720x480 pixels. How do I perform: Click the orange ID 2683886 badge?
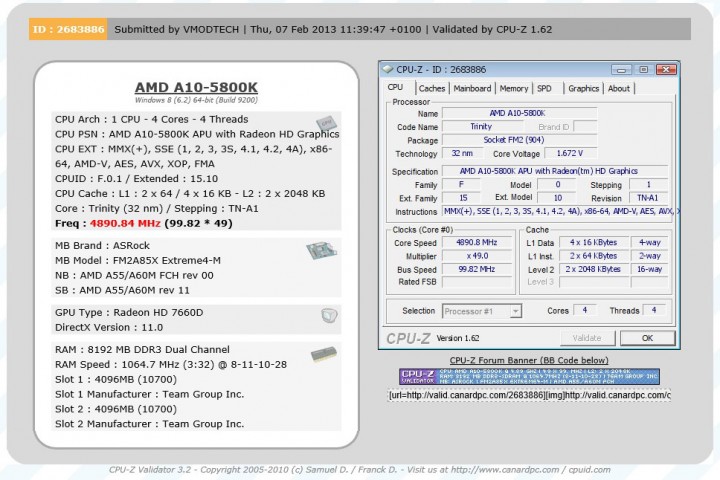pyautogui.click(x=68, y=29)
